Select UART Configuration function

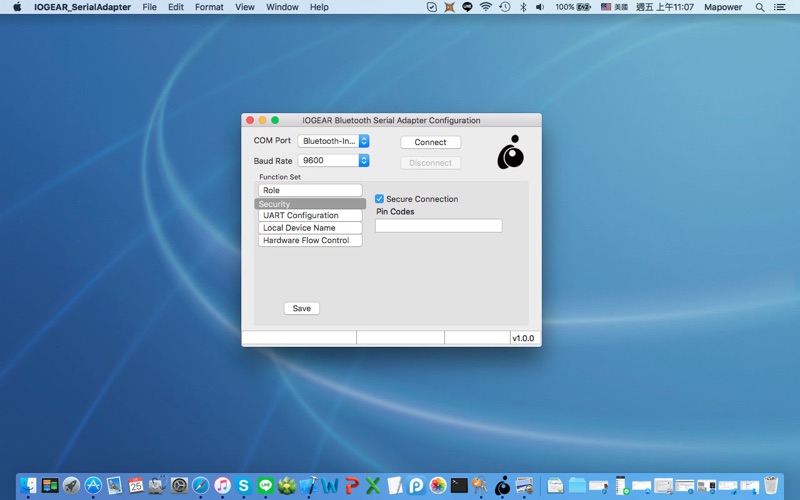pyautogui.click(x=310, y=215)
